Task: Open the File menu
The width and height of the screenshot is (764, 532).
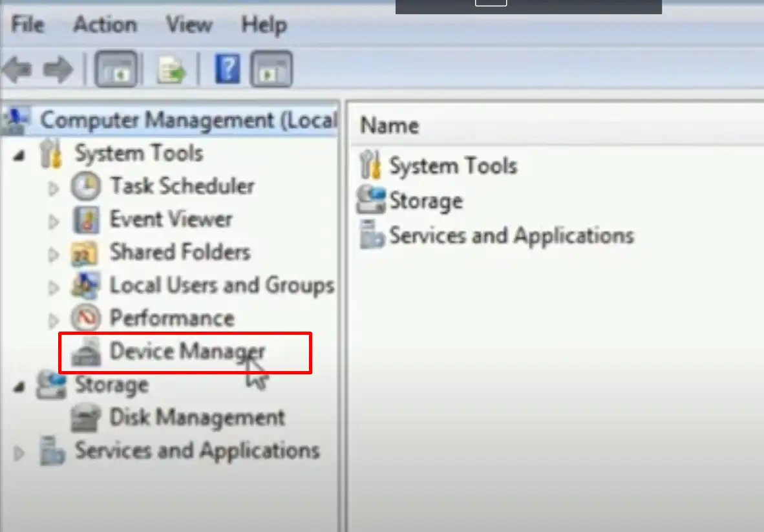Action: (x=28, y=24)
